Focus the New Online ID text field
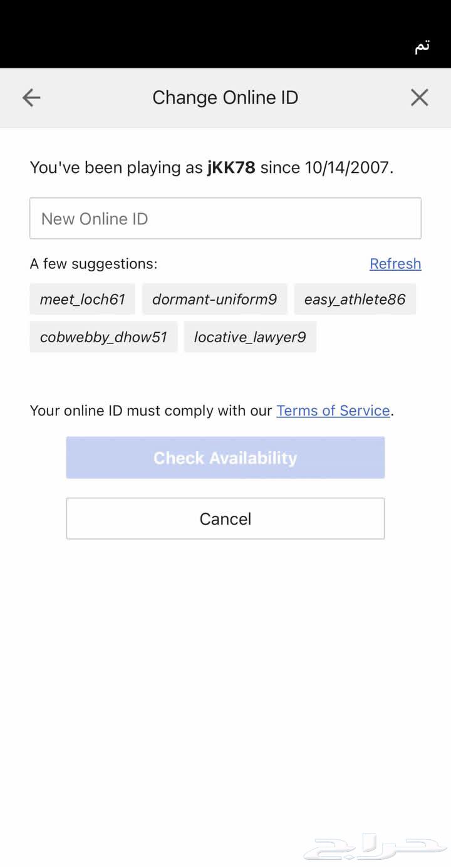The height and width of the screenshot is (868, 451). [225, 219]
